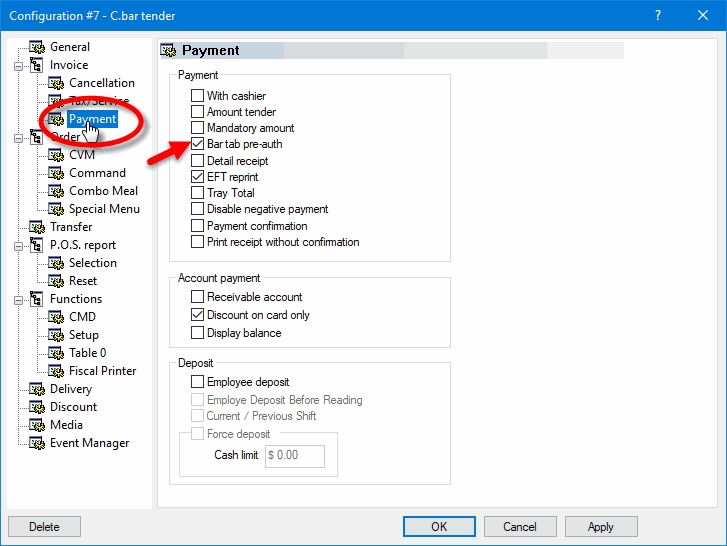The height and width of the screenshot is (546, 727).
Task: Collapse the Invoice tree branch
Action: point(18,65)
